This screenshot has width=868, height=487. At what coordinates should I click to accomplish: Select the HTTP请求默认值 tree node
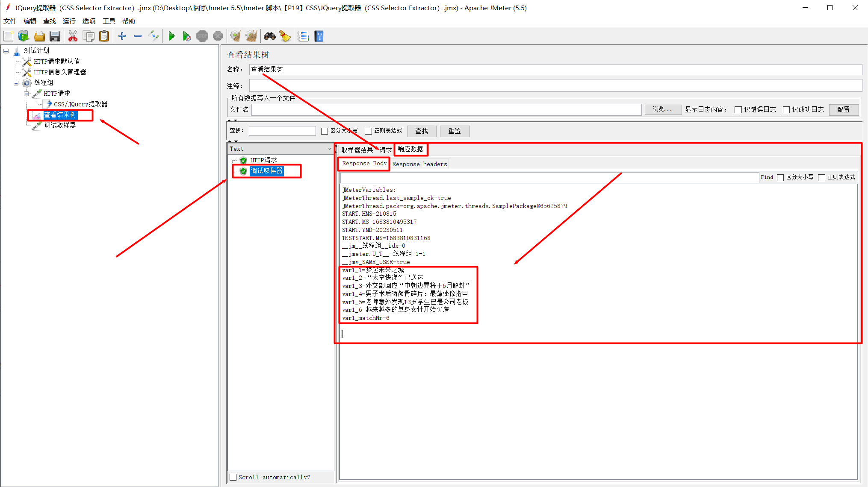click(x=56, y=62)
